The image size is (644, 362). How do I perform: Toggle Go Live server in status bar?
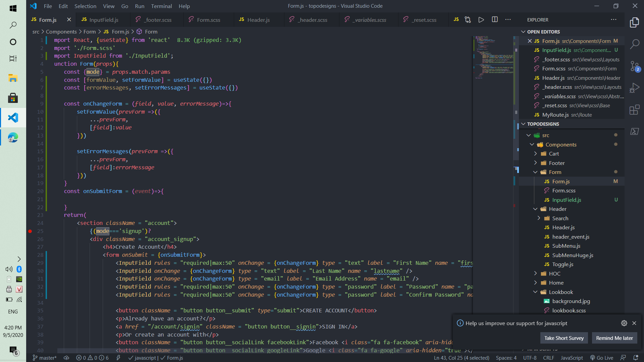click(x=602, y=358)
